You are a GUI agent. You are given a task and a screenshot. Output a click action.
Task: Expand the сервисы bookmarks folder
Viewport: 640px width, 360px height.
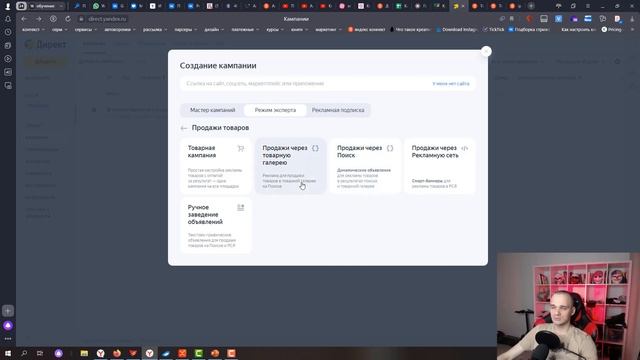click(x=86, y=29)
